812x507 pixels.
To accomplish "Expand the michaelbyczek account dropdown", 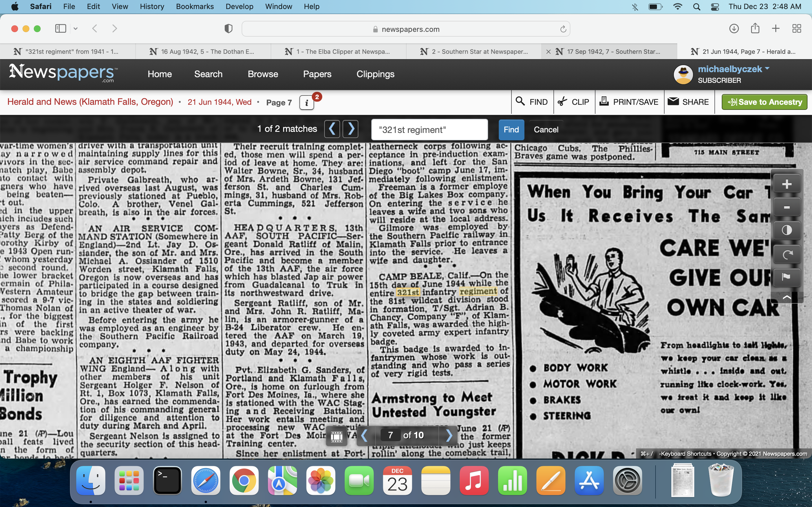I will pos(767,69).
